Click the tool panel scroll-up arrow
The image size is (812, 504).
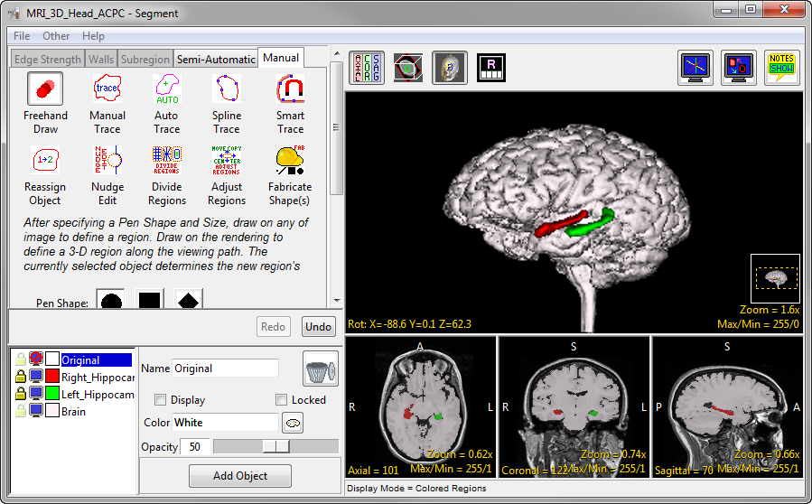[337, 53]
